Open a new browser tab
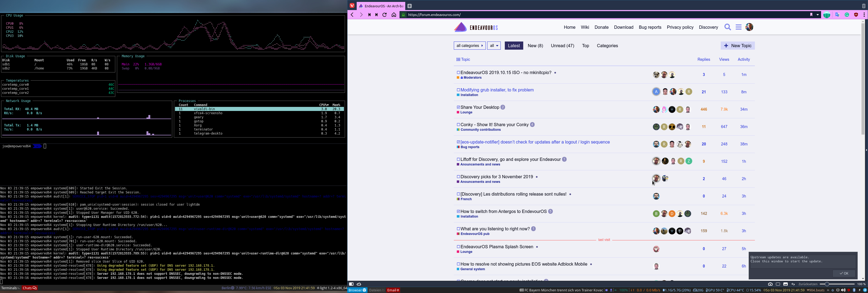868x293 pixels. (409, 6)
